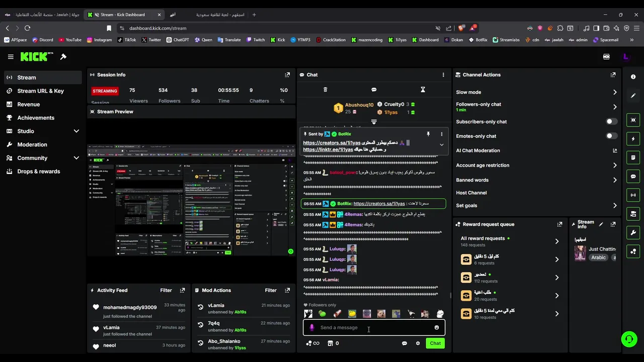Expand Slow mode options
Image resolution: width=644 pixels, height=362 pixels.
[x=615, y=92]
